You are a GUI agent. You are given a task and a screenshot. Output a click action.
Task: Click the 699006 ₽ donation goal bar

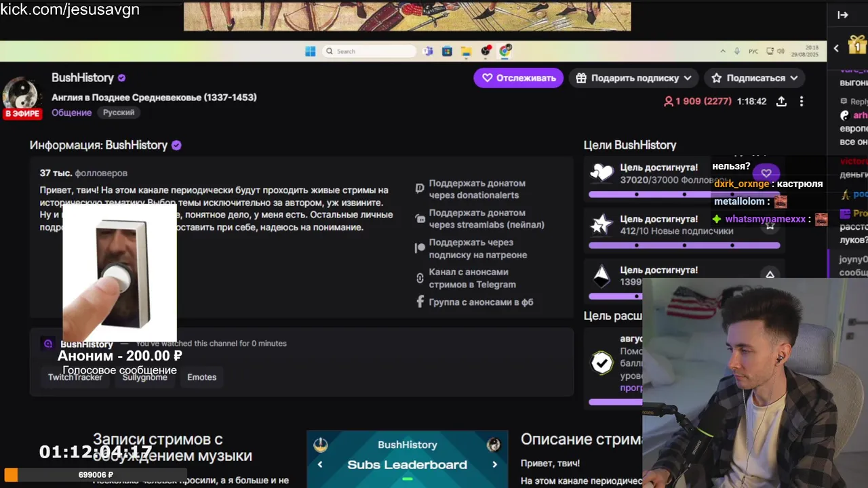point(96,475)
